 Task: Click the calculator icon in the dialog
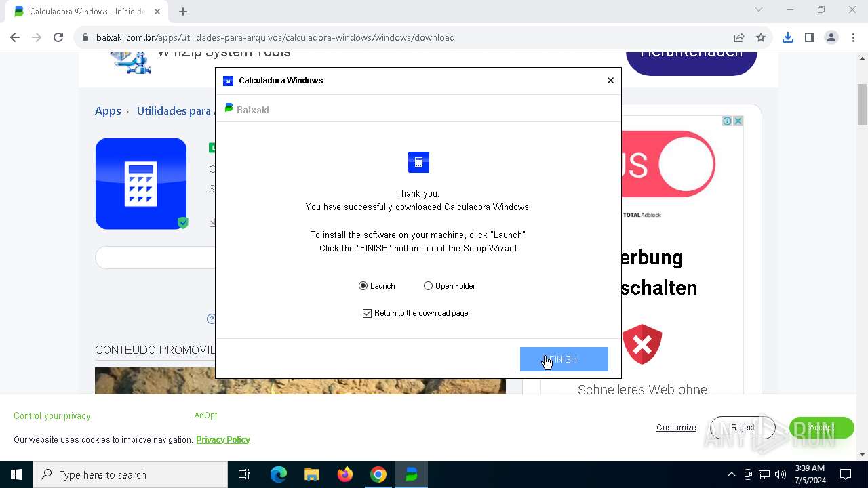pos(418,162)
